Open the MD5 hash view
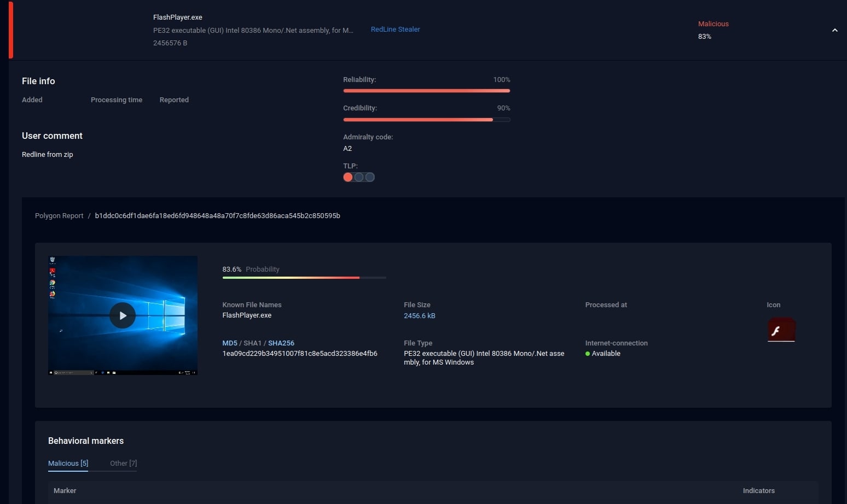The height and width of the screenshot is (504, 847). coord(229,343)
